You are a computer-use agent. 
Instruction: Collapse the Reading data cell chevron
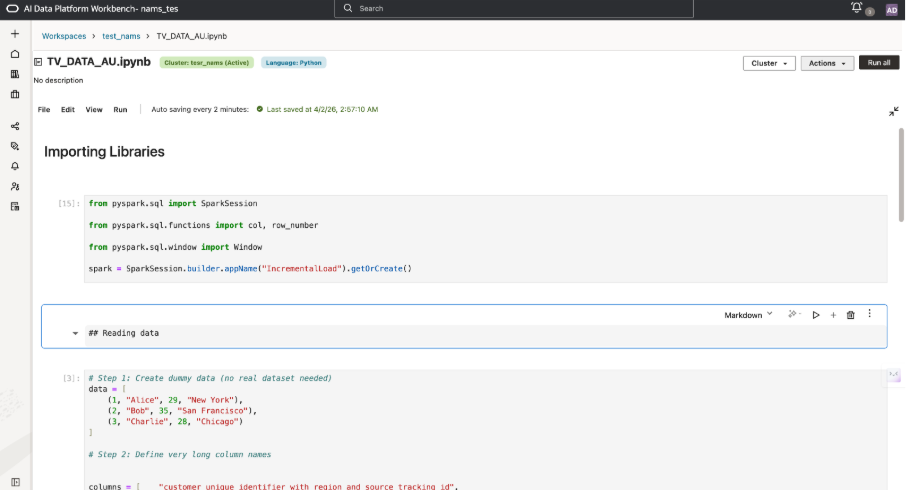tap(76, 333)
